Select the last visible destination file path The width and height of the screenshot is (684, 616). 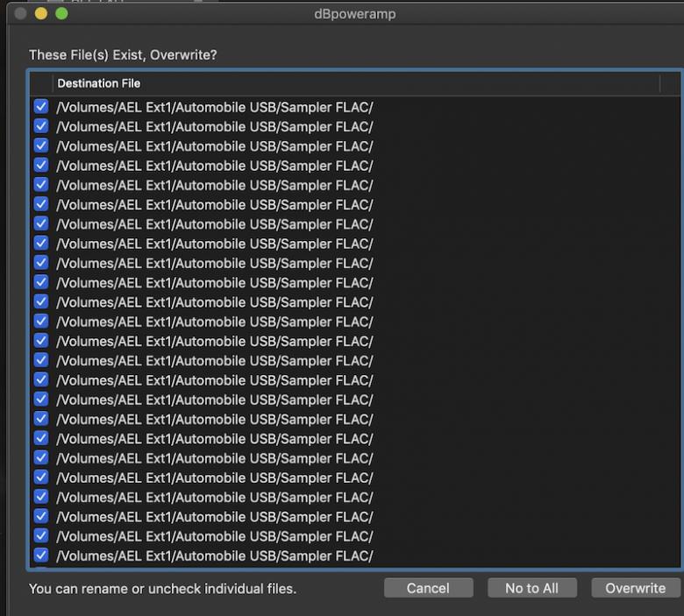tap(215, 556)
